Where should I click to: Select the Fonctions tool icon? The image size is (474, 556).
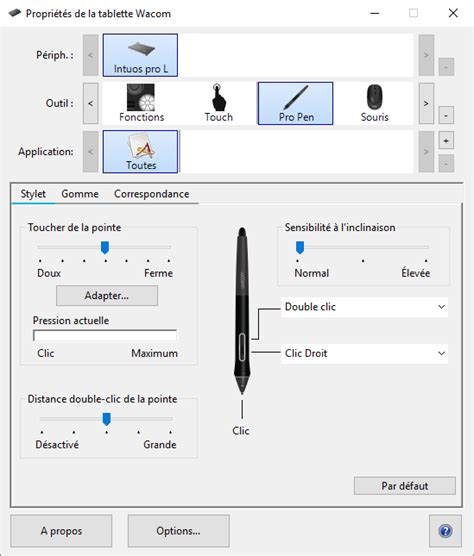point(141,103)
